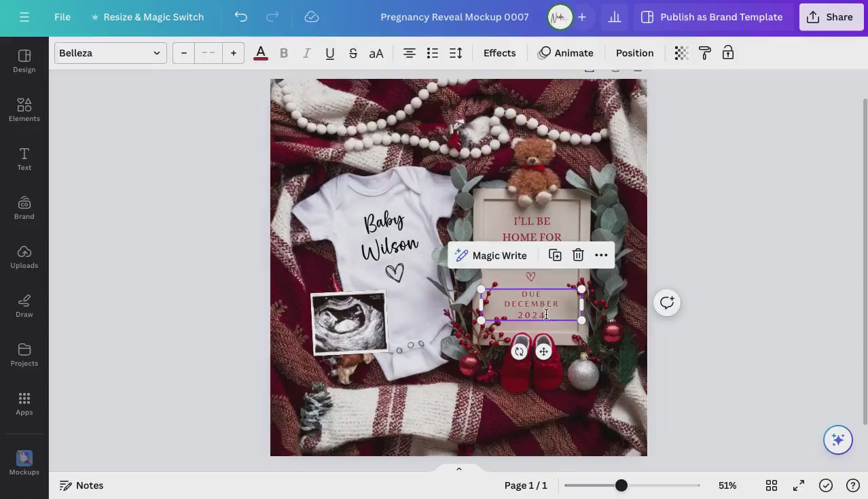Toggle italic formatting

[x=307, y=53]
